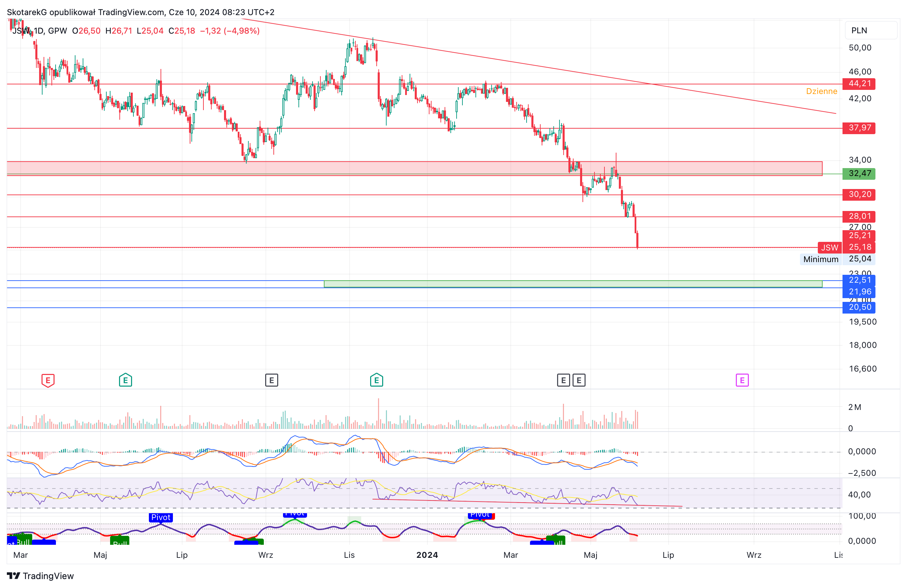The width and height of the screenshot is (907, 588).
Task: Click the green support zone rectangle
Action: [573, 284]
